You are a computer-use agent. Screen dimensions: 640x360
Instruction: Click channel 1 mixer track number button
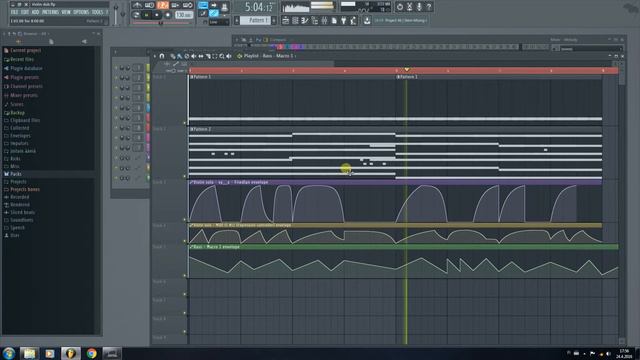[138, 68]
